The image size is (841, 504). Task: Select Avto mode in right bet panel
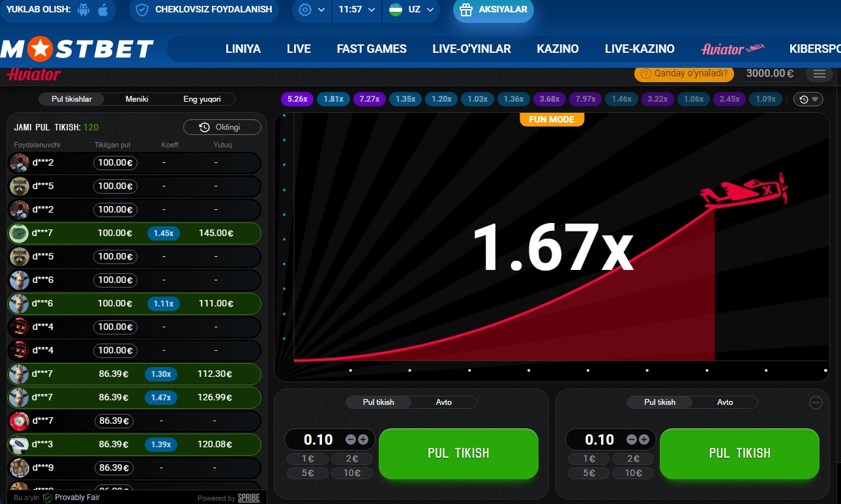[725, 402]
